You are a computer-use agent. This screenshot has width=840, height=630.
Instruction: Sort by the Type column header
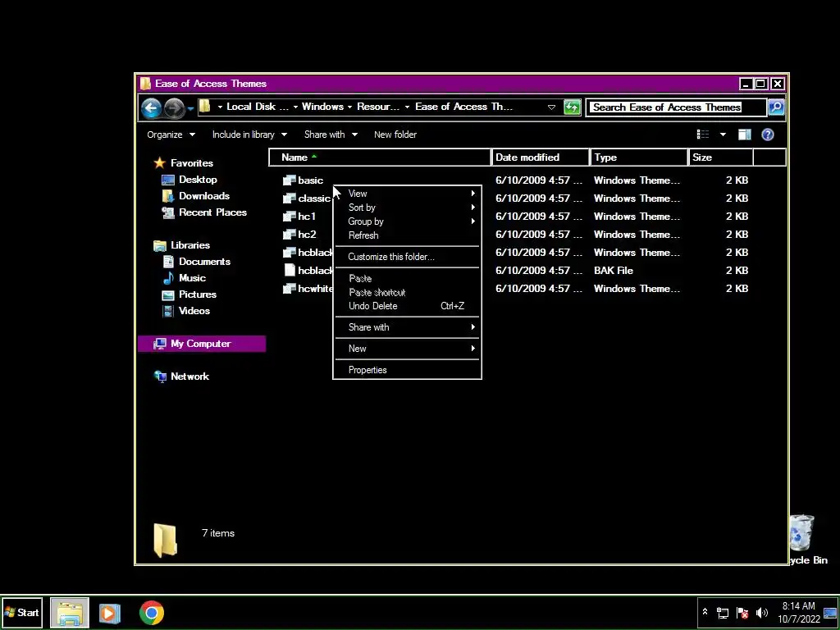click(x=638, y=157)
